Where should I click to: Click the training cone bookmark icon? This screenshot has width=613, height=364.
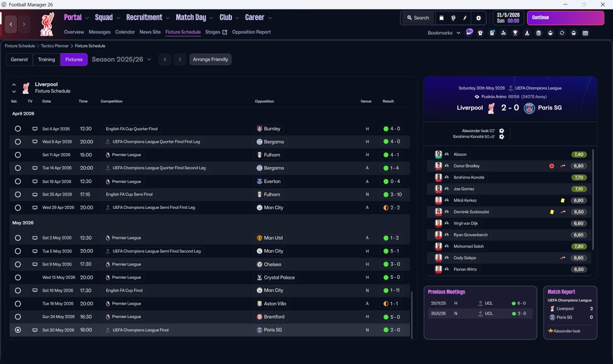(x=527, y=33)
